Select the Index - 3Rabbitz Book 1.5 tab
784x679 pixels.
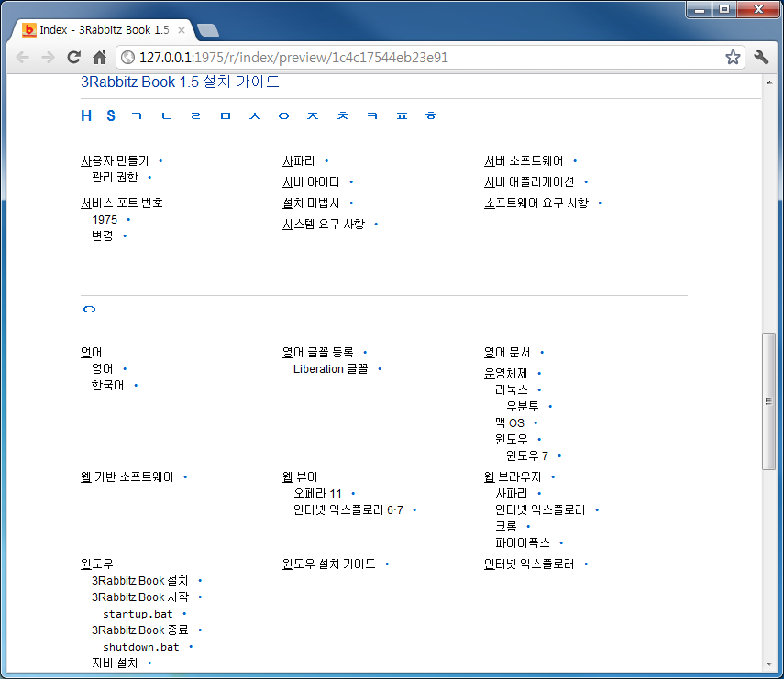point(104,30)
